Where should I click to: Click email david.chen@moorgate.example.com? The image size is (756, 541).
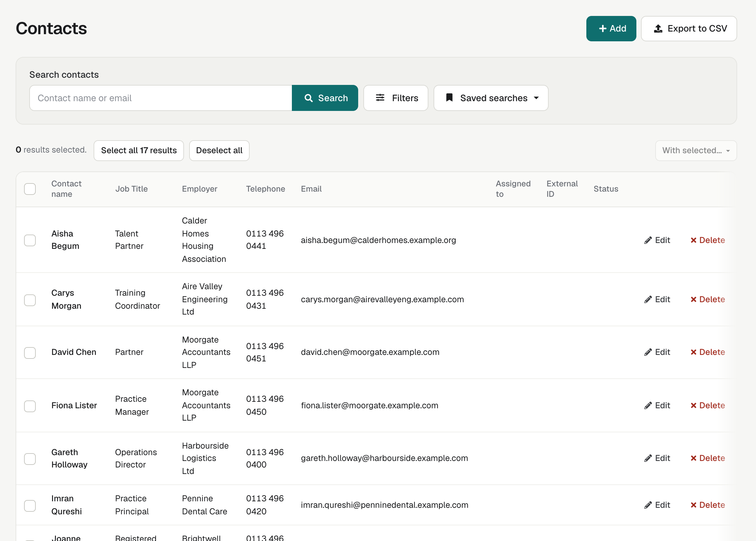coord(370,352)
